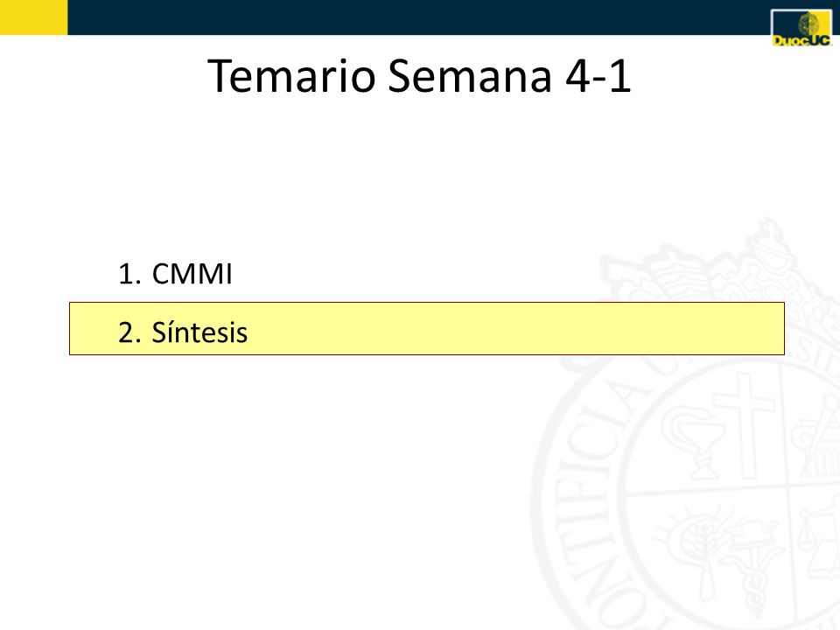Click the dark navy header bar
Screen dimensions: 840x630
(418, 17)
